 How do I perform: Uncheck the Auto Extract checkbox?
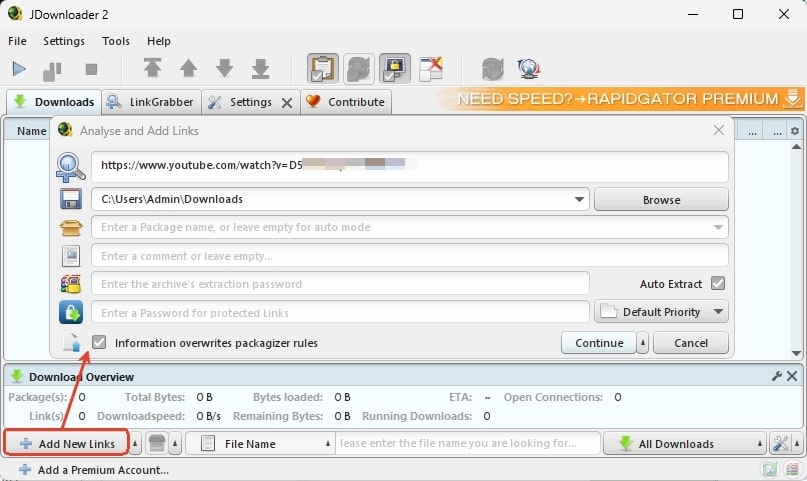(x=717, y=284)
